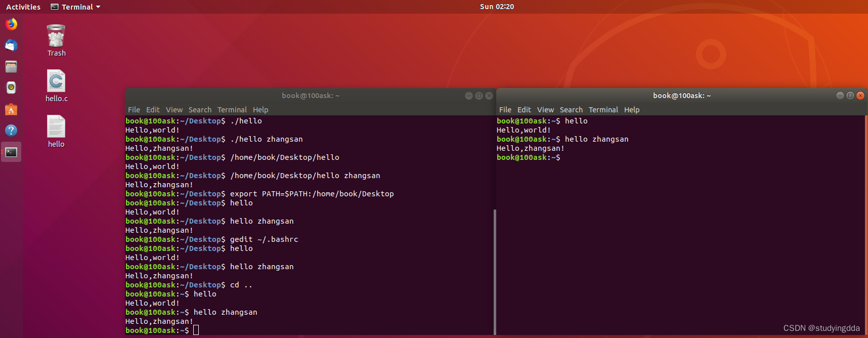This screenshot has height=338, width=868.
Task: Open File menu in left terminal window
Action: coord(134,110)
